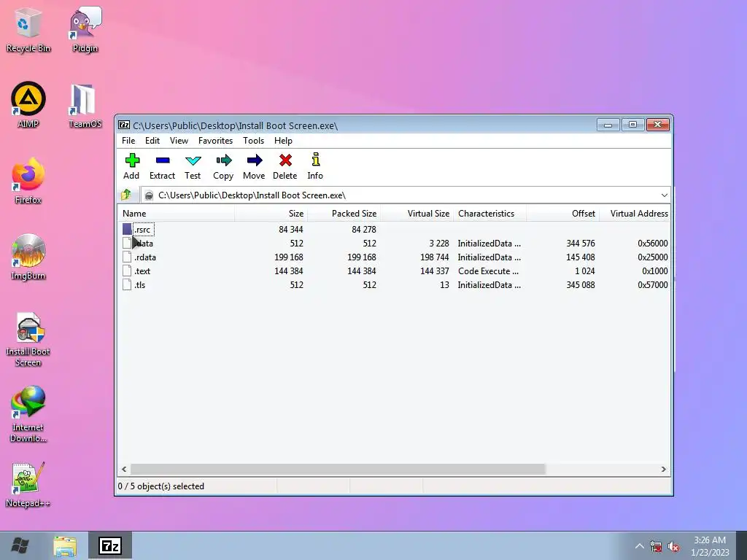
Task: Open the File menu
Action: tap(128, 141)
